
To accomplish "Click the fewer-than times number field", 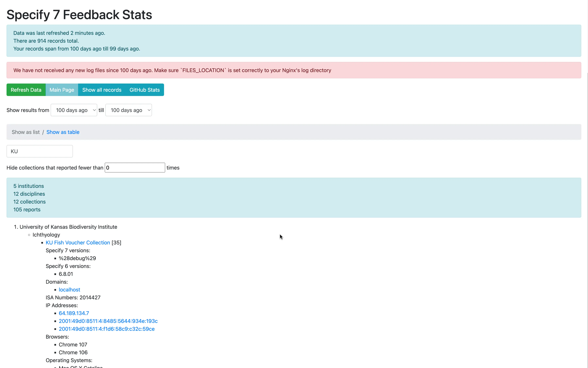I will coord(135,168).
